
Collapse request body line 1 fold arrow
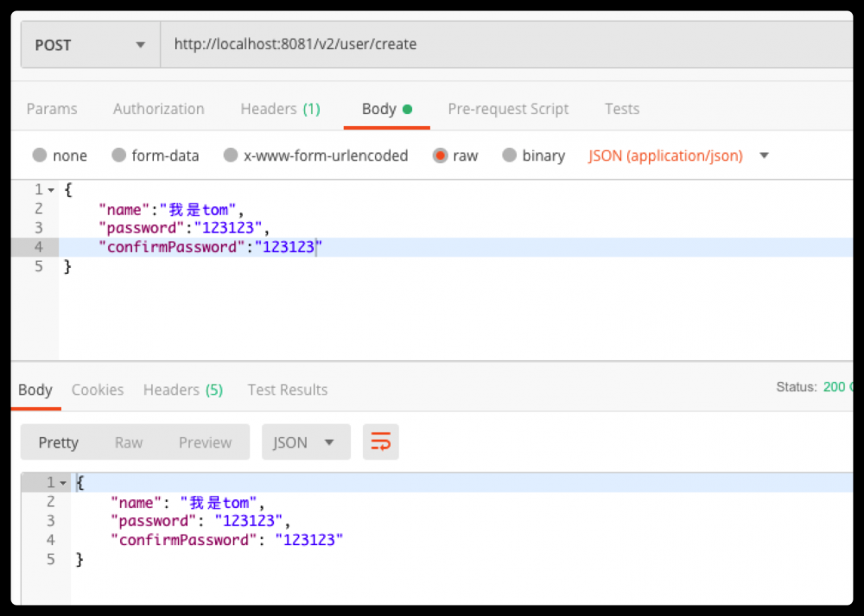51,190
